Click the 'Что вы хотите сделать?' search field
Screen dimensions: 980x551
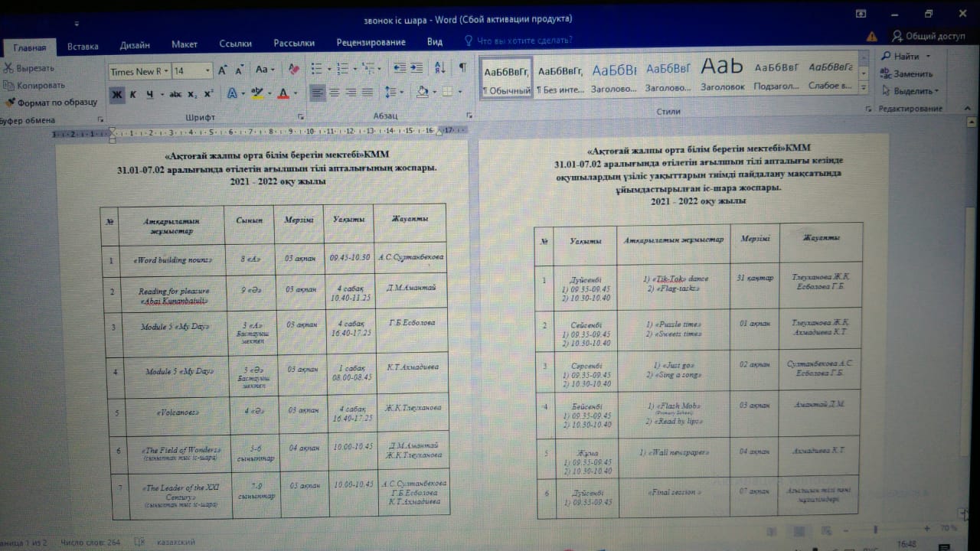524,41
